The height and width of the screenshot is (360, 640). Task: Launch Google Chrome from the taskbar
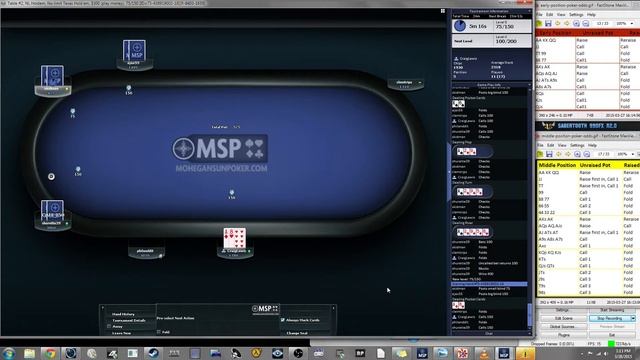click(51, 353)
